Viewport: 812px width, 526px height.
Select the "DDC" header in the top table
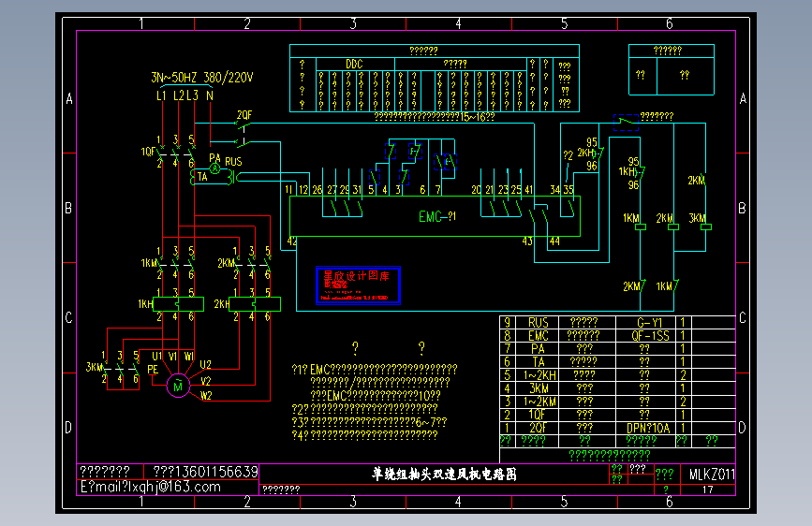coord(354,65)
